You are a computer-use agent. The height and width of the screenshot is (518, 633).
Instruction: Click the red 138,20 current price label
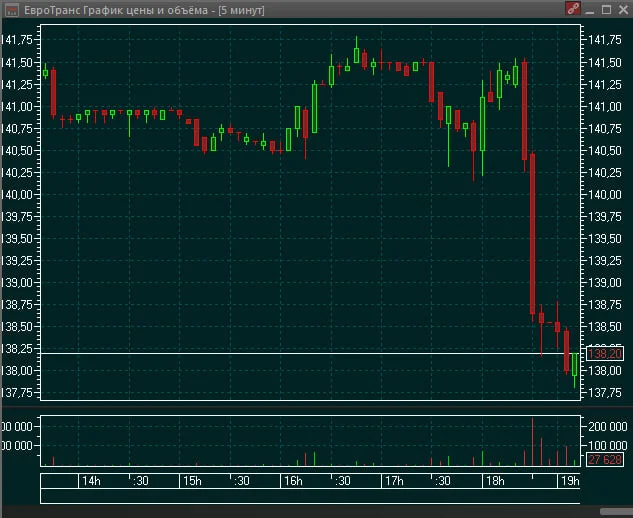pyautogui.click(x=605, y=354)
